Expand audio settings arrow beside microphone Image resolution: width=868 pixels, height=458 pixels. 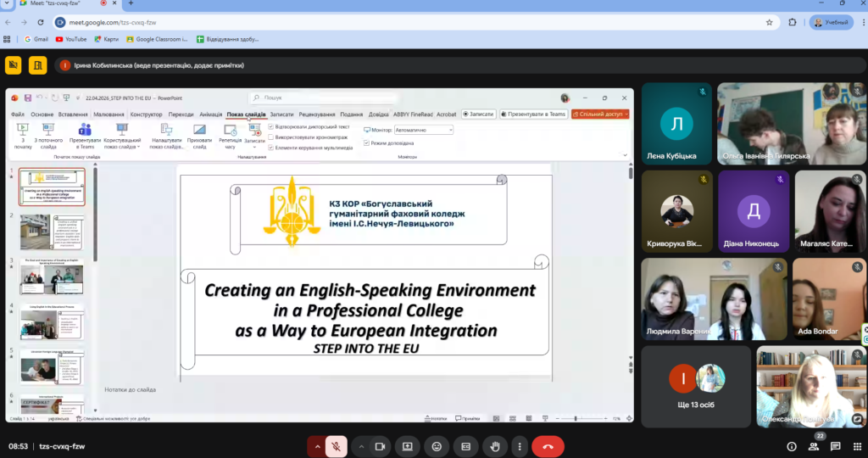[318, 446]
